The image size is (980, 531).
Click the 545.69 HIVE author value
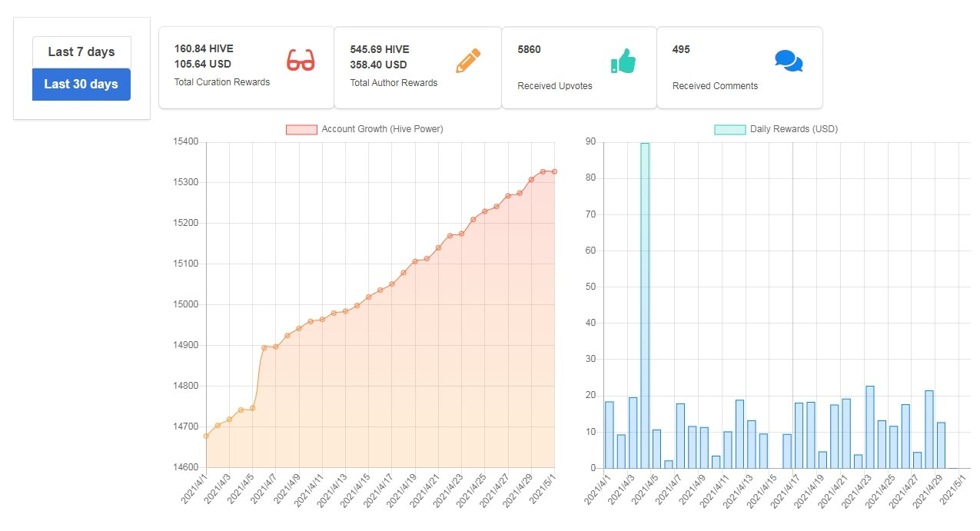[380, 49]
